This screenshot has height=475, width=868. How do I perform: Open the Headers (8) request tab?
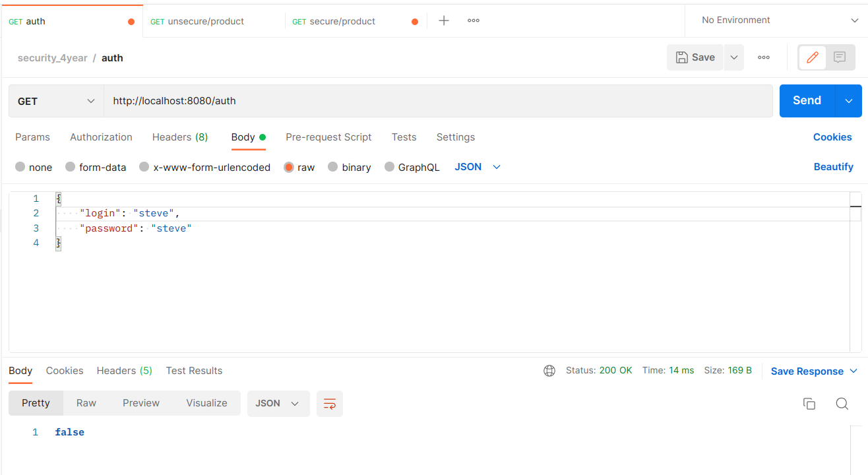coord(179,137)
